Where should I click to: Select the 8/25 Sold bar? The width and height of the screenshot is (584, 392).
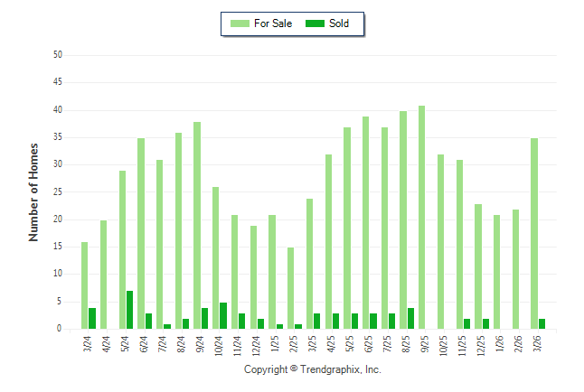(x=411, y=318)
